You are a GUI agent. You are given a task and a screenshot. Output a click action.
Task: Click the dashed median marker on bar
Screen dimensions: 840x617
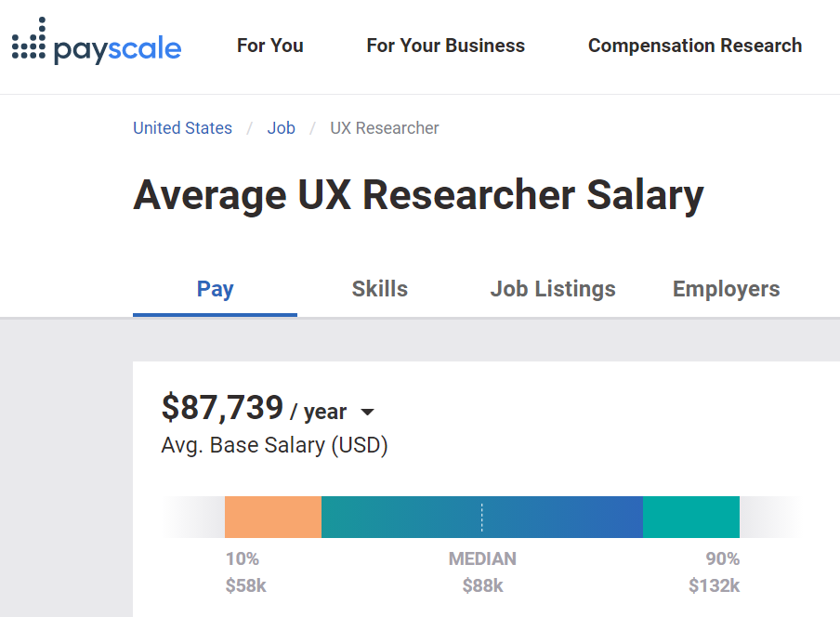tap(481, 517)
